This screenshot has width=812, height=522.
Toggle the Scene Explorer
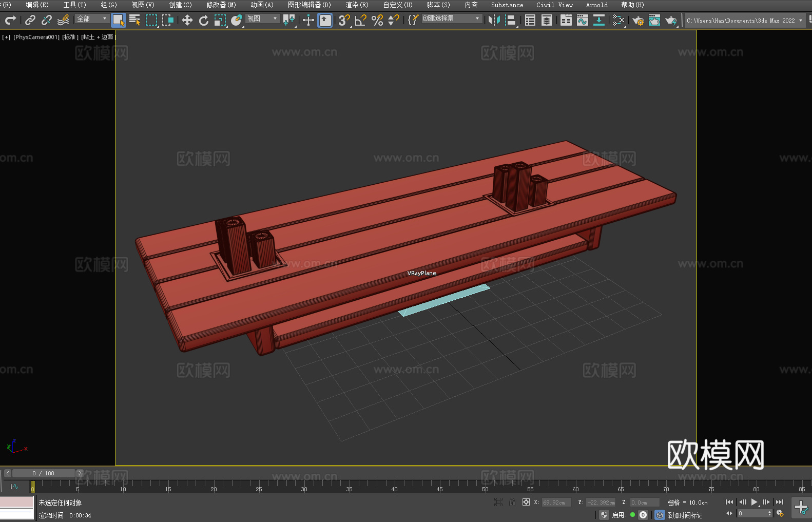point(530,20)
